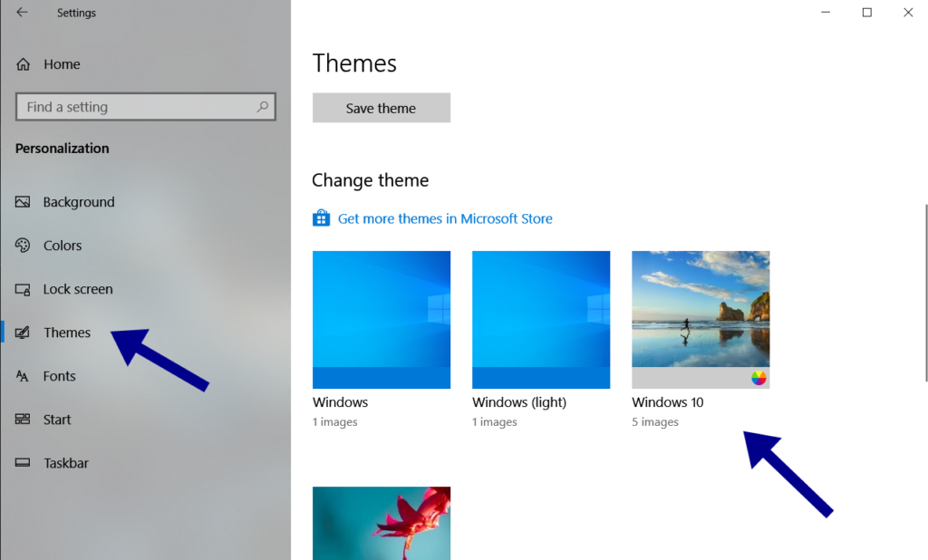Open Fonts using the letter A icon

pos(22,375)
